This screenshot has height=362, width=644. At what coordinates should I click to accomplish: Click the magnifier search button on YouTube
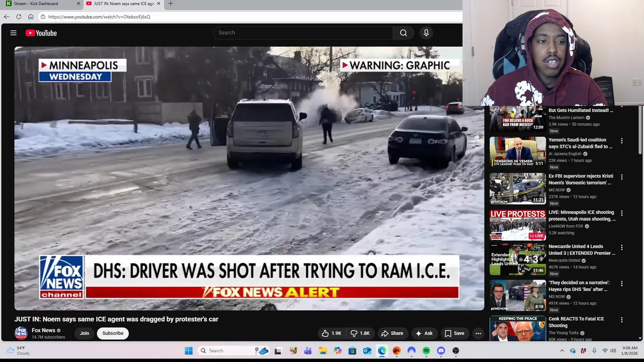coord(403,33)
